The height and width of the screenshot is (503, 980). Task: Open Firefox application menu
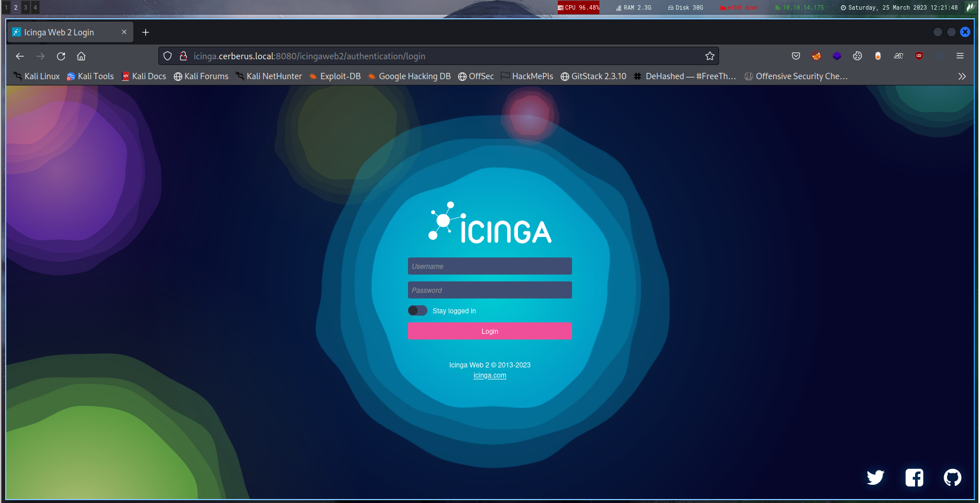click(960, 56)
